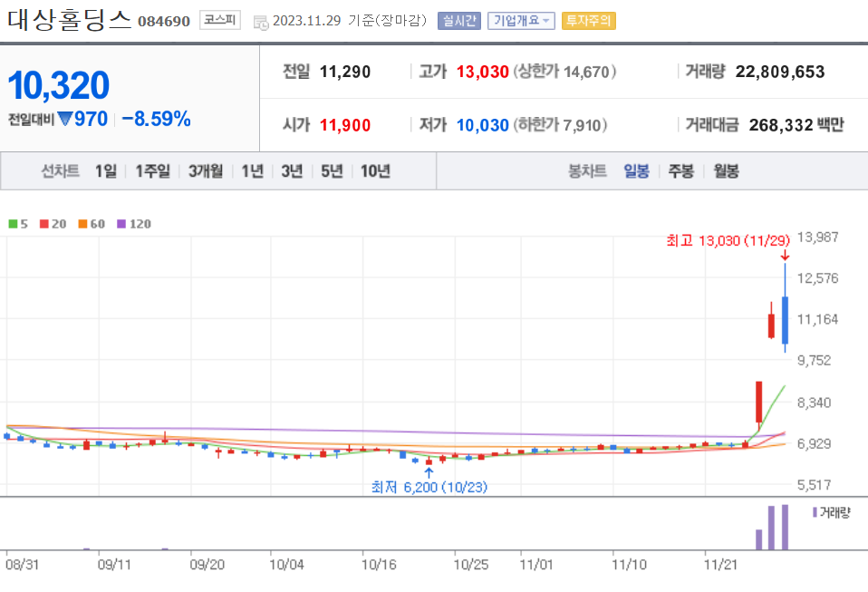The image size is (868, 592).
Task: Select the 10년 line chart period
Action: (x=375, y=171)
